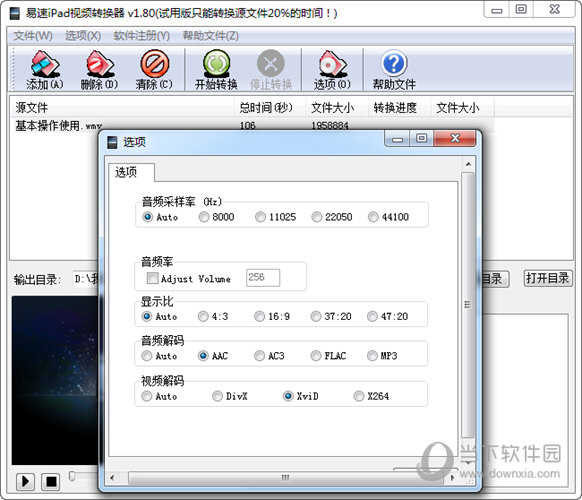Minimize the 选项 dialog window

click(x=397, y=139)
